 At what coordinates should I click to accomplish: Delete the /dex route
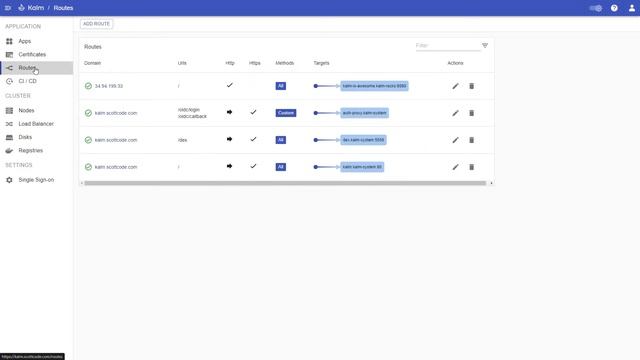[471, 140]
